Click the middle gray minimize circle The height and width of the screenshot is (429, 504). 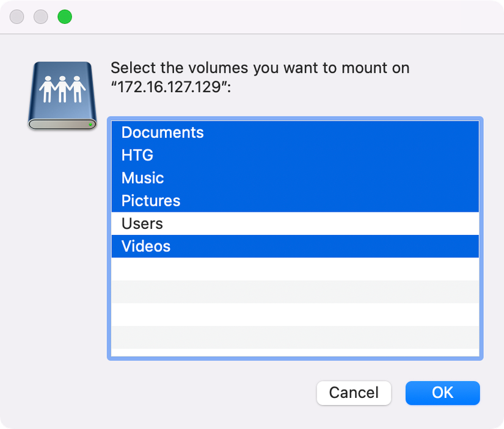[x=40, y=16]
